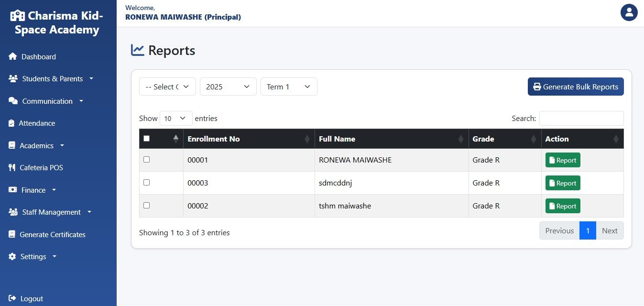Click the Generate Bulk Reports button
Viewport: 644px width, 306px height.
(576, 87)
